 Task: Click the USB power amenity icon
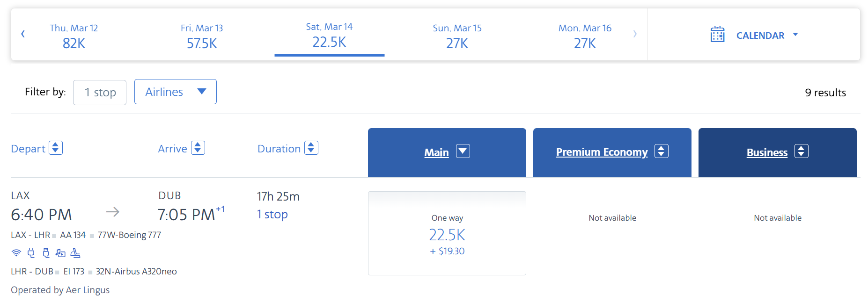[x=46, y=253]
